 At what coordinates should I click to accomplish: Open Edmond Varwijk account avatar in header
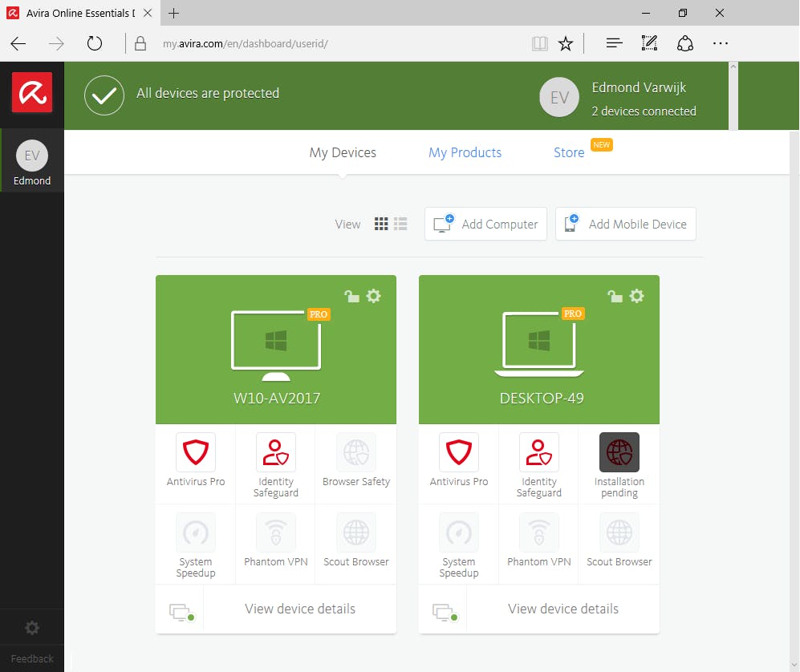pyautogui.click(x=559, y=97)
